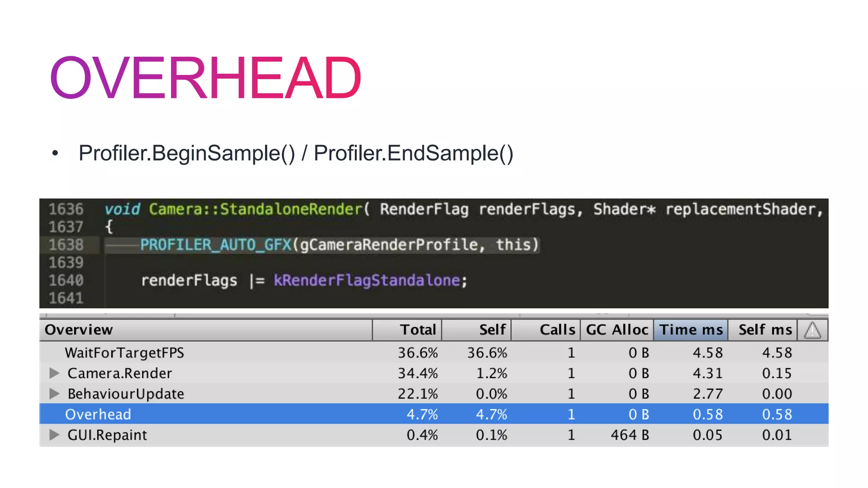
Task: Expand the GUI.Repaint row
Action: (54, 435)
